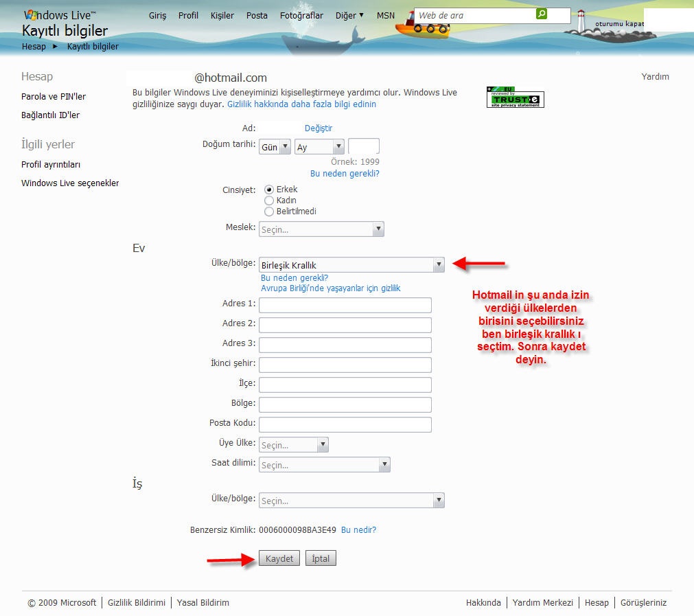Expand the İş Ülke/bölge dropdown
The width and height of the screenshot is (694, 616).
click(351, 501)
